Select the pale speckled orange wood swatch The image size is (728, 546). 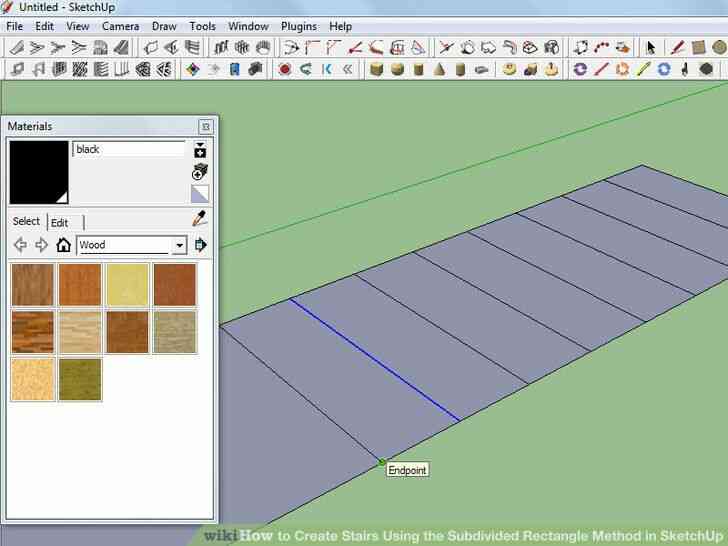point(32,379)
